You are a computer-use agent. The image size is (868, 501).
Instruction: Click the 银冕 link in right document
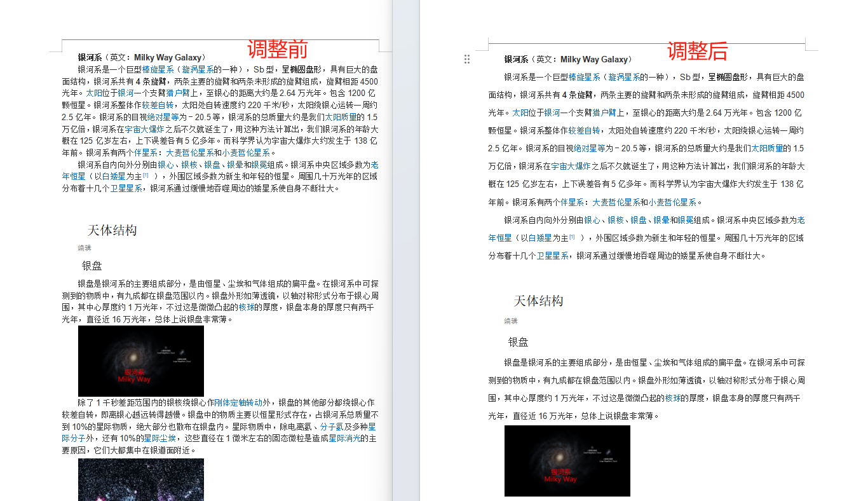(x=685, y=220)
